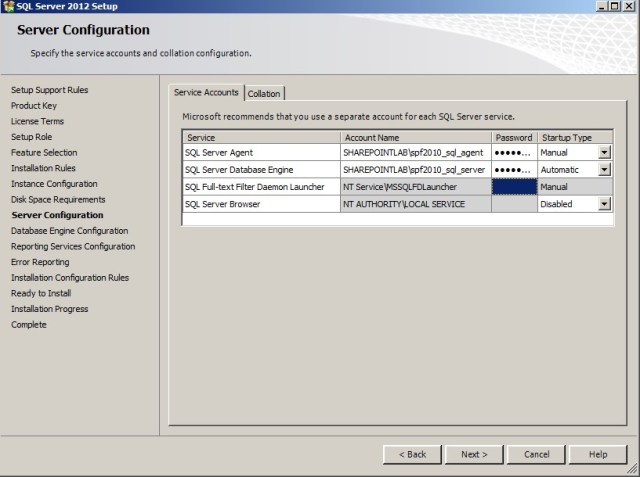Click the SQL Server Agent password field
The height and width of the screenshot is (477, 640).
[514, 153]
